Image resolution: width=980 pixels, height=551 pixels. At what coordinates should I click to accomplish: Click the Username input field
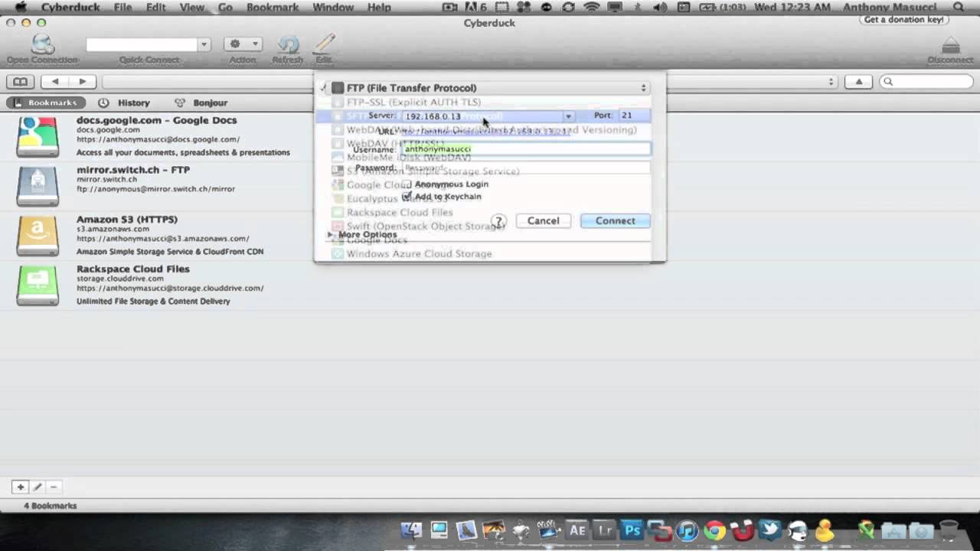pyautogui.click(x=526, y=149)
